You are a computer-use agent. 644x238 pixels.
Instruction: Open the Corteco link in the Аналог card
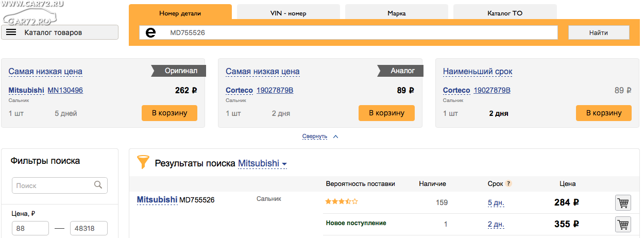239,90
